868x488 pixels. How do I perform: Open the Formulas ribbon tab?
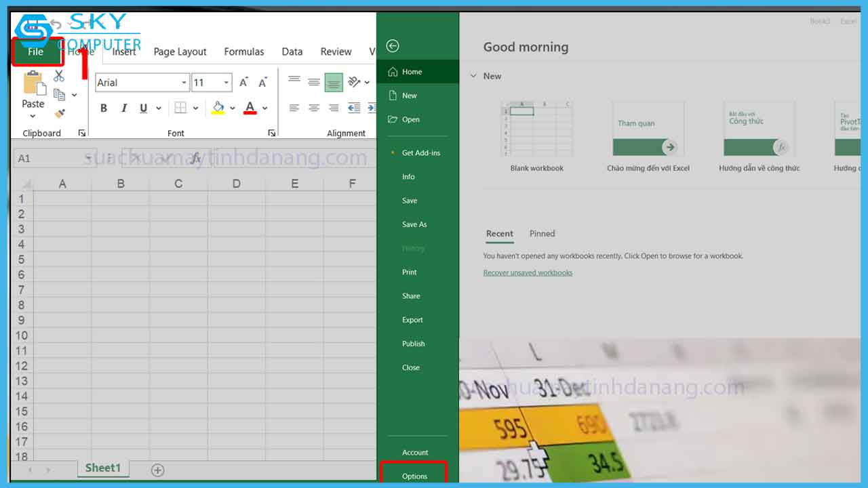click(x=244, y=52)
